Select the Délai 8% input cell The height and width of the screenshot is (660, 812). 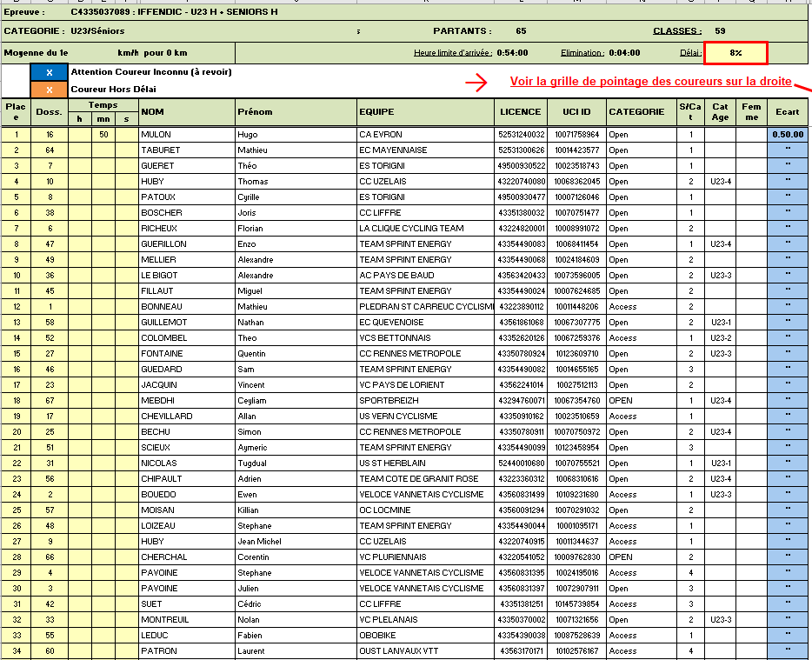735,53
